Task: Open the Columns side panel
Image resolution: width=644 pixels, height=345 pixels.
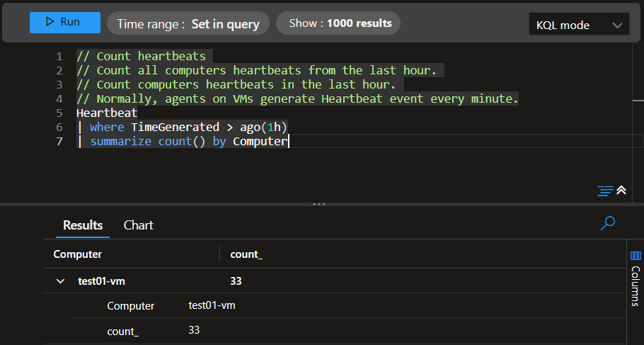Action: [x=636, y=279]
